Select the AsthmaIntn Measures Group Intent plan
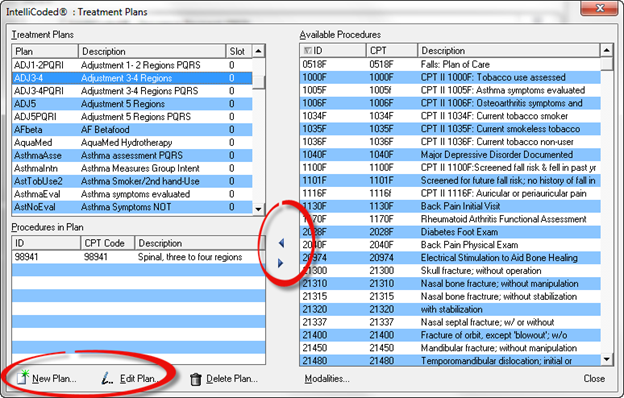This screenshot has width=624, height=398. 132,168
